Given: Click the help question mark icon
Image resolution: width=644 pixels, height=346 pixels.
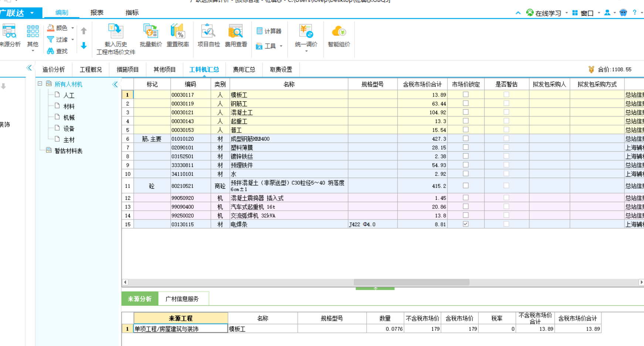Looking at the screenshot, I should (x=634, y=13).
